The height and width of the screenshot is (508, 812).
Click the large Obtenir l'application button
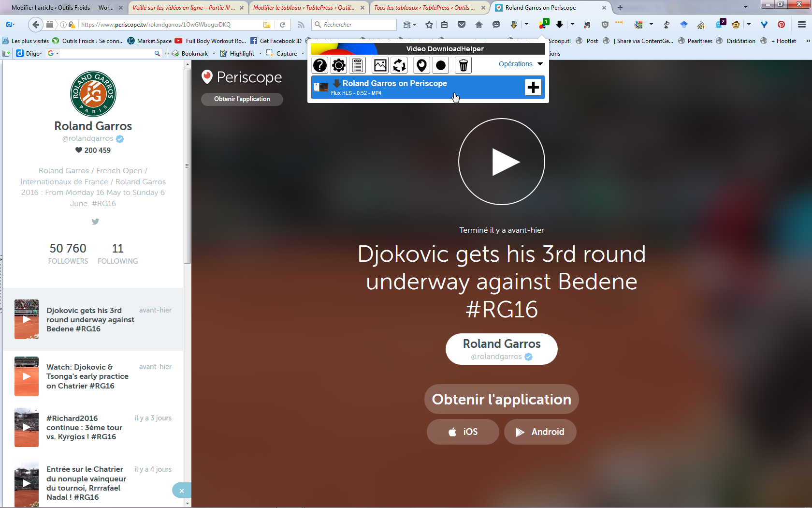502,399
